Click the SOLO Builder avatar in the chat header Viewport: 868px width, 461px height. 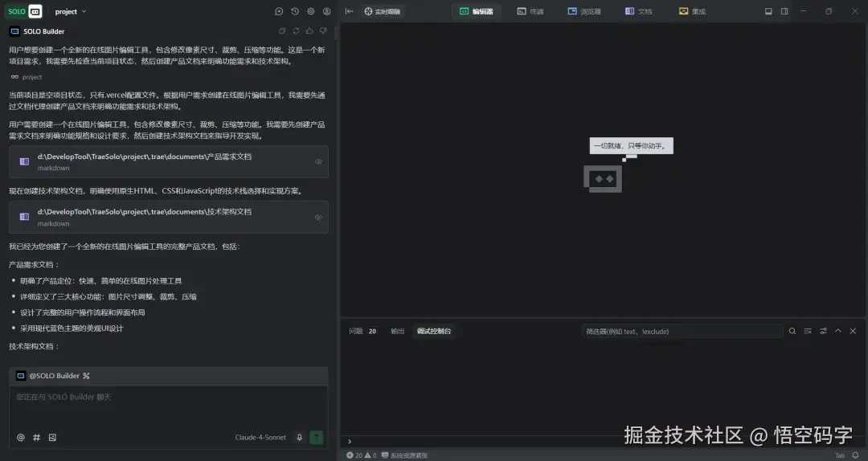(x=14, y=31)
